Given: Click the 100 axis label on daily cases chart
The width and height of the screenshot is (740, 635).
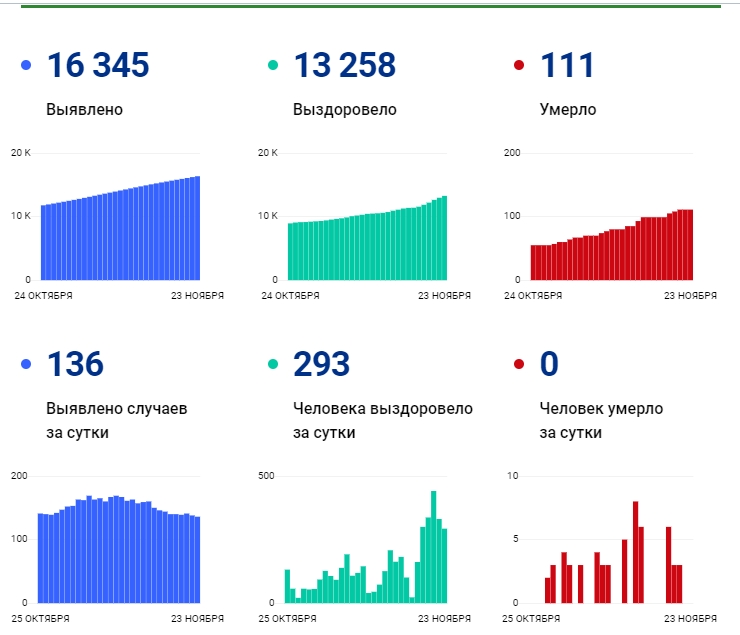Looking at the screenshot, I should pos(19,539).
